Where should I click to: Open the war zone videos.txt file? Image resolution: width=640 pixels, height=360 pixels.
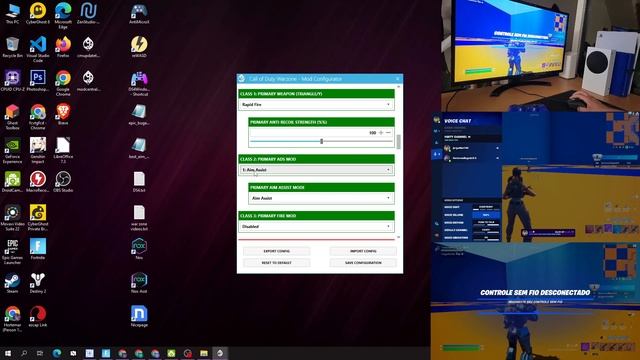click(139, 218)
